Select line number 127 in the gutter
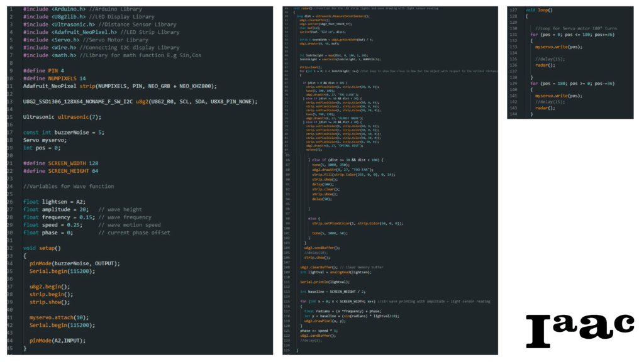The image size is (644, 362). [x=514, y=11]
